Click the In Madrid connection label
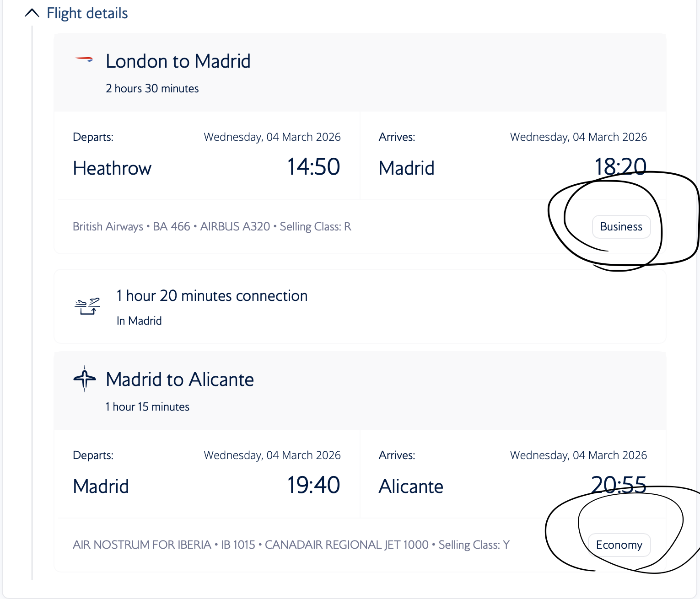This screenshot has width=700, height=599. (x=139, y=321)
